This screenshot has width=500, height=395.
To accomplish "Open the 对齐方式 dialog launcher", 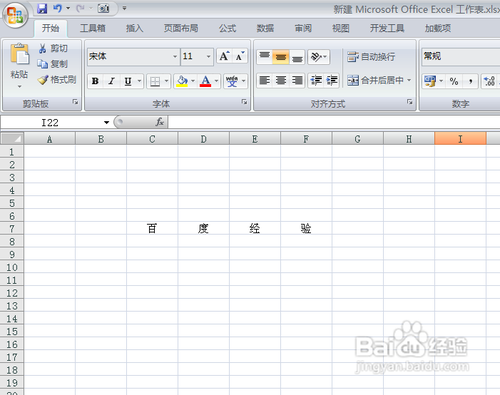I will point(410,102).
